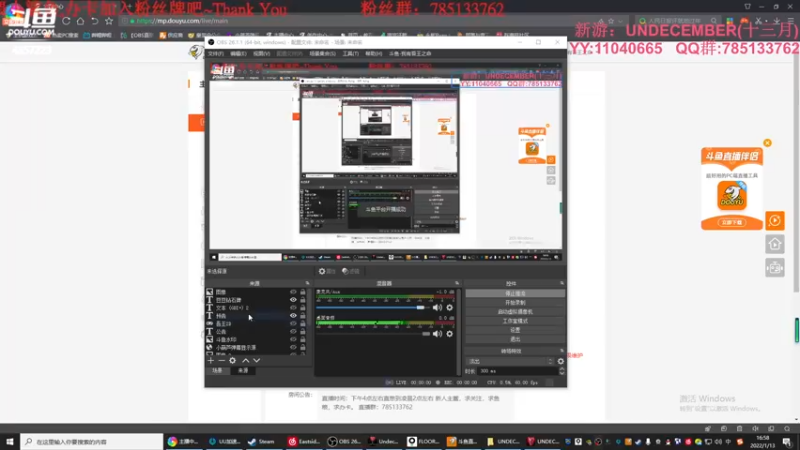
Task: Switch to the OBS taskbar button
Action: (344, 441)
